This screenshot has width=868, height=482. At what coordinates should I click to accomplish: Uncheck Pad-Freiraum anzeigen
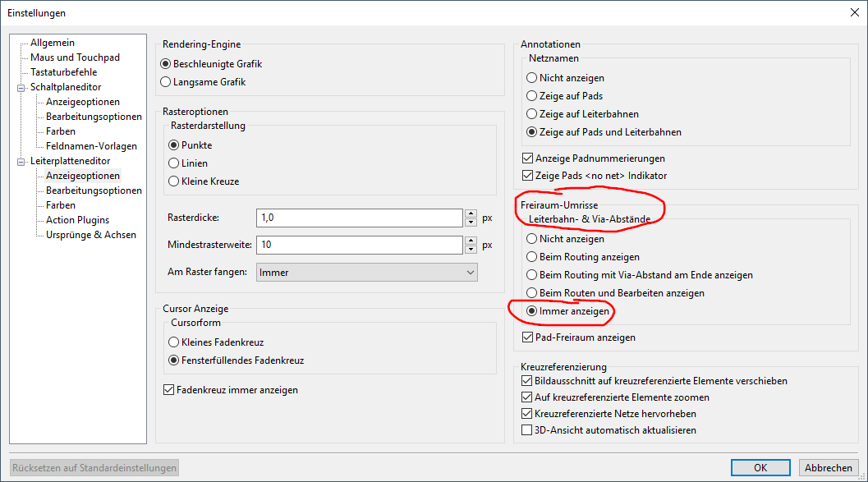(x=578, y=337)
